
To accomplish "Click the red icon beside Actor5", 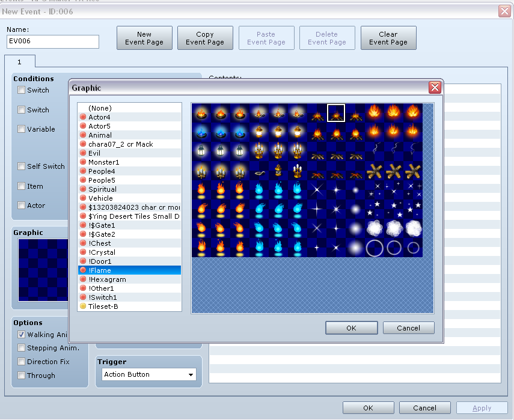I will [84, 126].
